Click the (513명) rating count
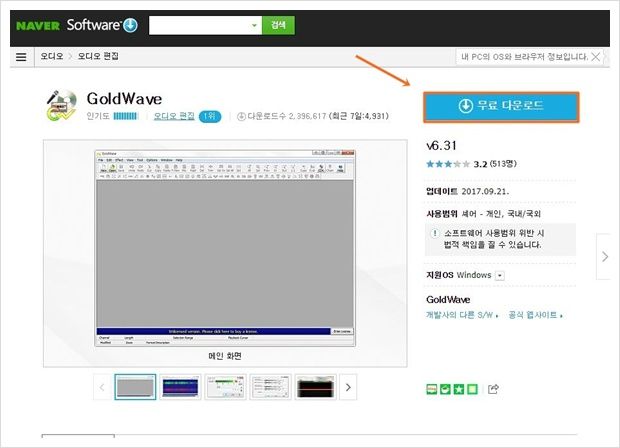620x448 pixels. 503,164
